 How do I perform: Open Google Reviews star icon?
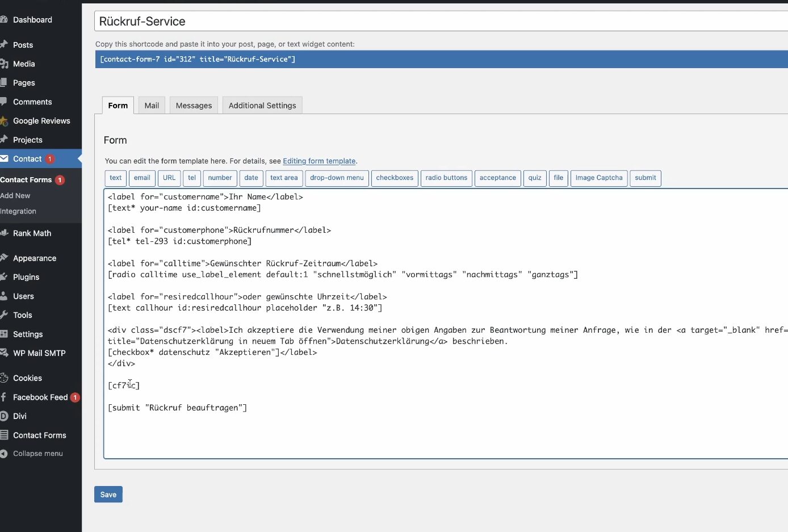(x=3, y=121)
